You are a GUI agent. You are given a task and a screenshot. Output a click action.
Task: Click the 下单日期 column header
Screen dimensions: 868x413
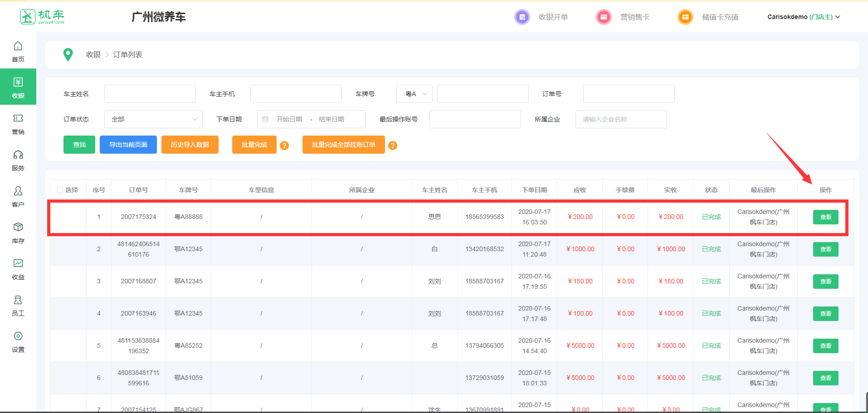coord(534,190)
